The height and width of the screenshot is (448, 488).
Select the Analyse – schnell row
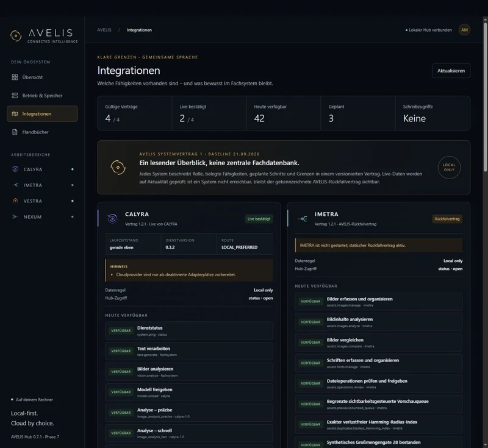tap(189, 433)
